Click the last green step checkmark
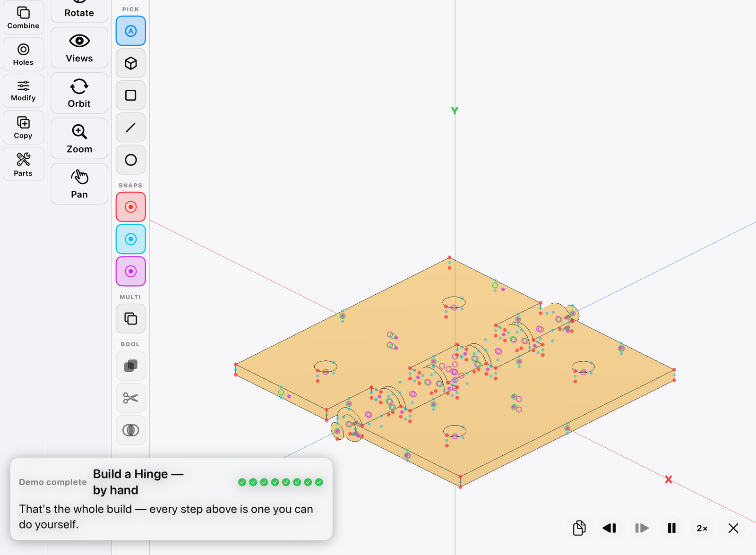The image size is (756, 555). tap(319, 482)
